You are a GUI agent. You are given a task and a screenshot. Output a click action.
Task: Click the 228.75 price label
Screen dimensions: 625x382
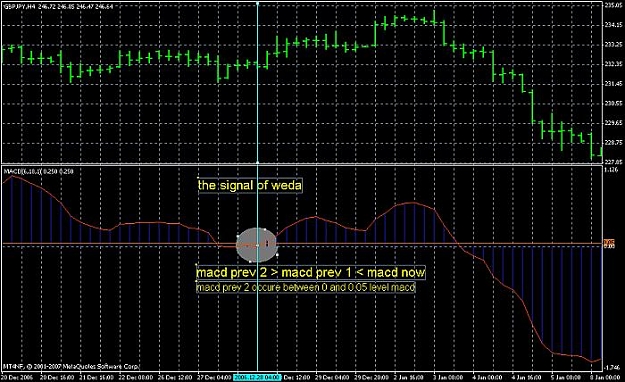point(613,142)
